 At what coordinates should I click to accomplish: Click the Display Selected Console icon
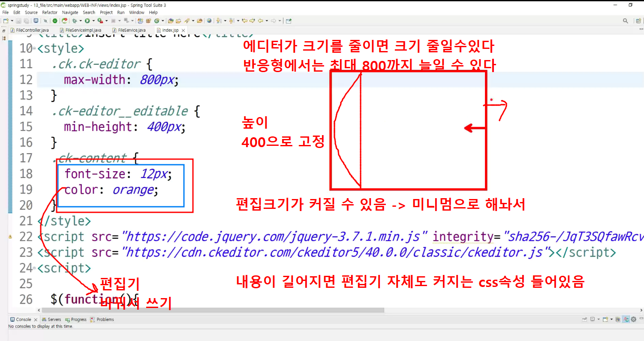(x=593, y=319)
